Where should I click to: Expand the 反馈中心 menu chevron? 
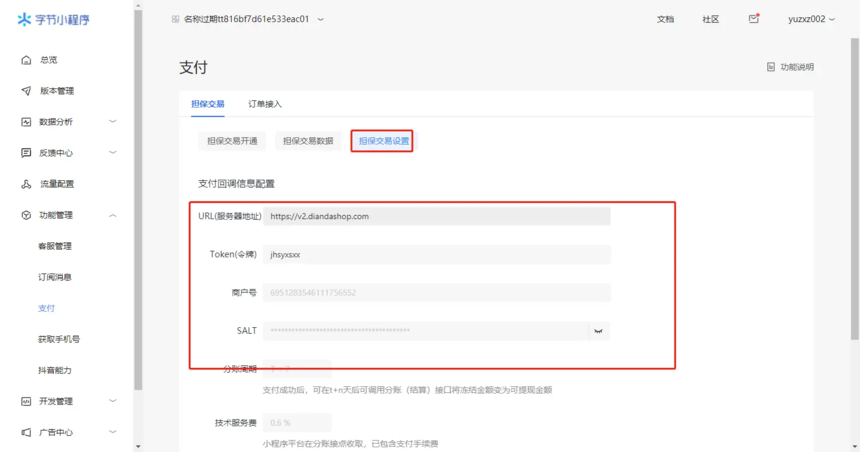pyautogui.click(x=112, y=152)
